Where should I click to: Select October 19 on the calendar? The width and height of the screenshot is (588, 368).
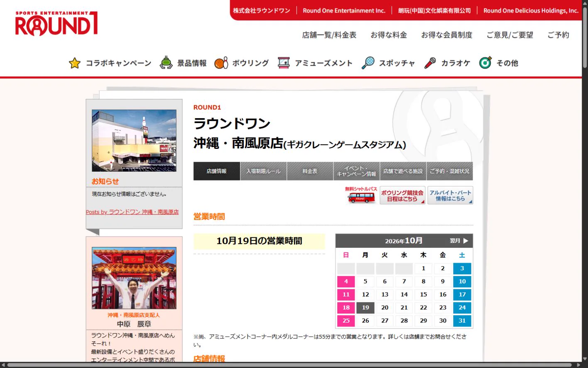(365, 308)
